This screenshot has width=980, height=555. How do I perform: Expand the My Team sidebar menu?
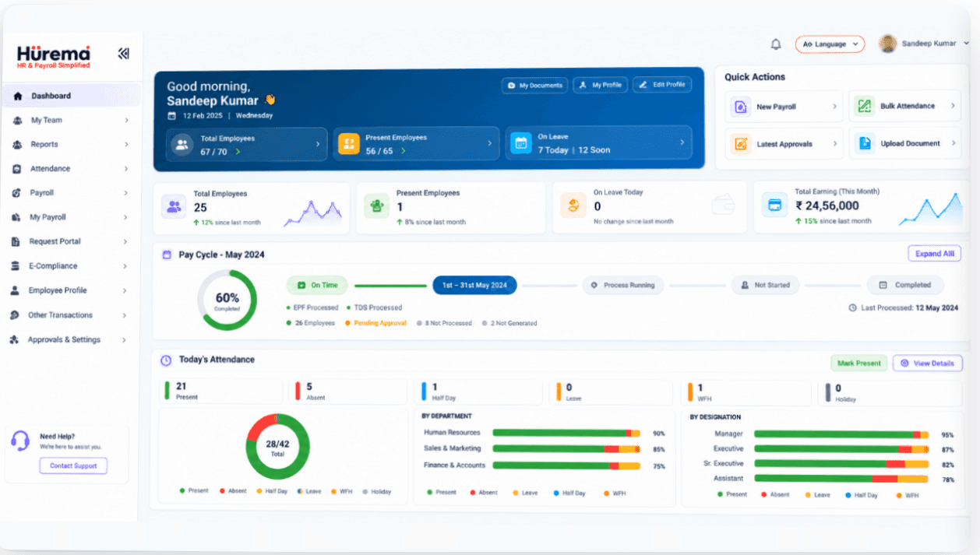point(126,121)
